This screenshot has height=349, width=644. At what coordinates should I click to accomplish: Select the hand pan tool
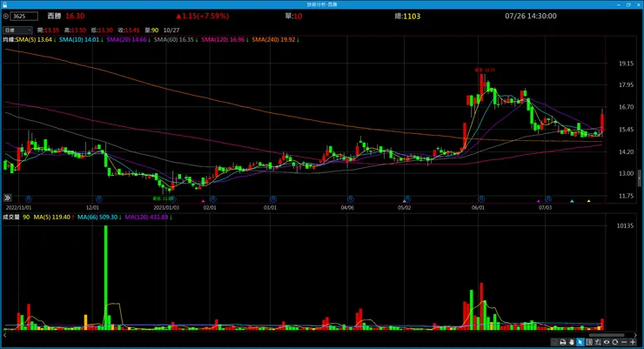[x=571, y=342]
